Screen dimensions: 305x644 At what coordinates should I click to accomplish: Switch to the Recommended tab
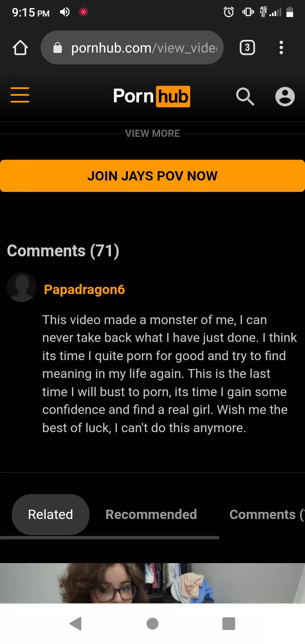tap(151, 514)
